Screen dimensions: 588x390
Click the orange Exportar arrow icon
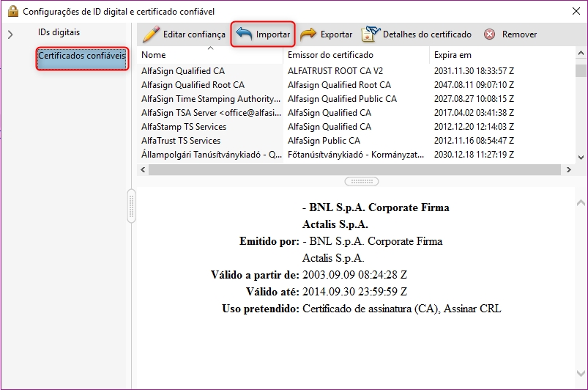(x=308, y=34)
